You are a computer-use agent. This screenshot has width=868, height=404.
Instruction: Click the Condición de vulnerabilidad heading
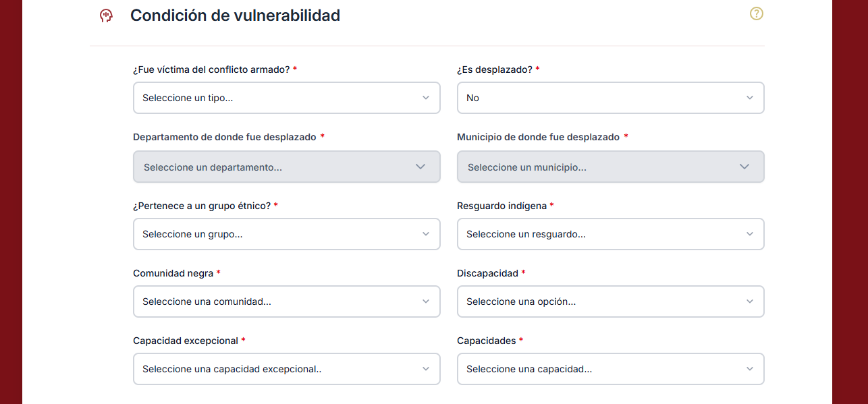coord(235,16)
